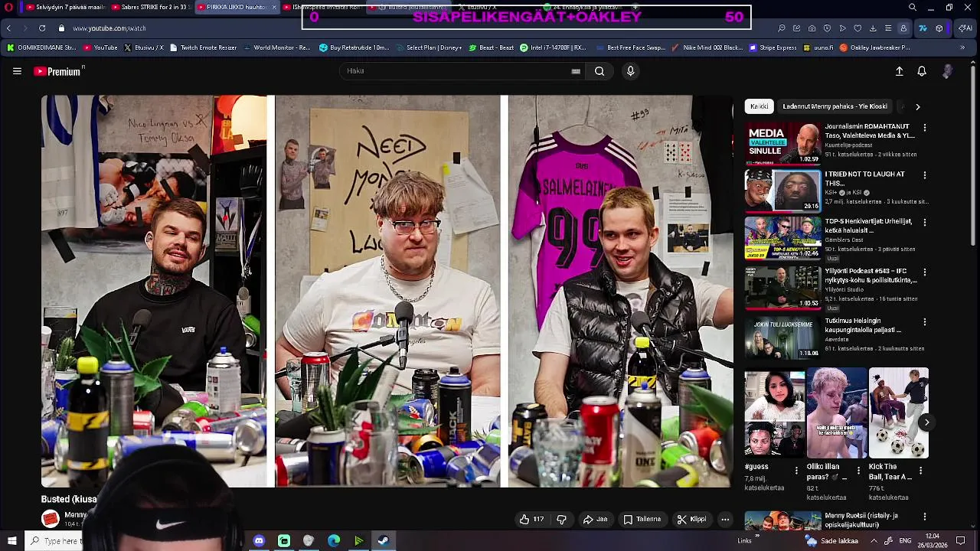Like the video (117 likes)
This screenshot has height=551, width=980.
(531, 519)
